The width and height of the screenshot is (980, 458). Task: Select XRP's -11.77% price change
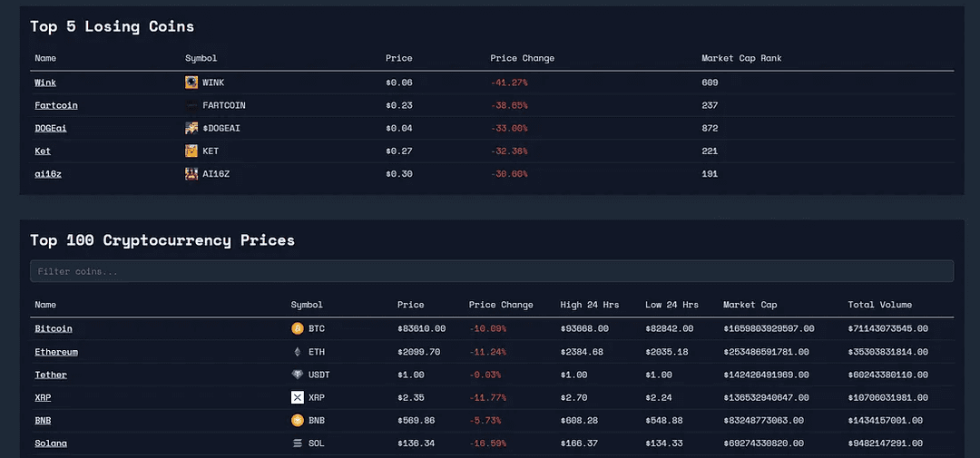coord(487,397)
